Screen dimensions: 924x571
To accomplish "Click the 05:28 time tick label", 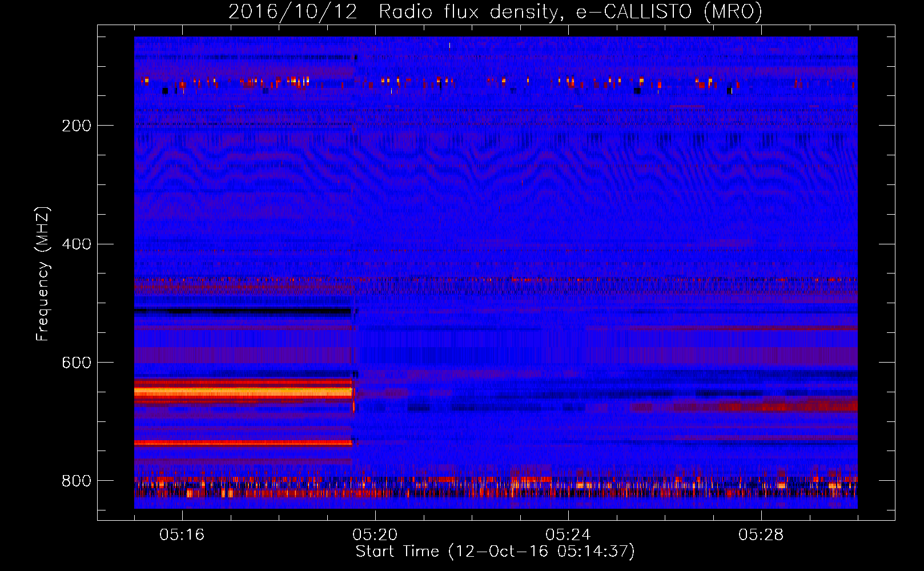I will [x=761, y=535].
